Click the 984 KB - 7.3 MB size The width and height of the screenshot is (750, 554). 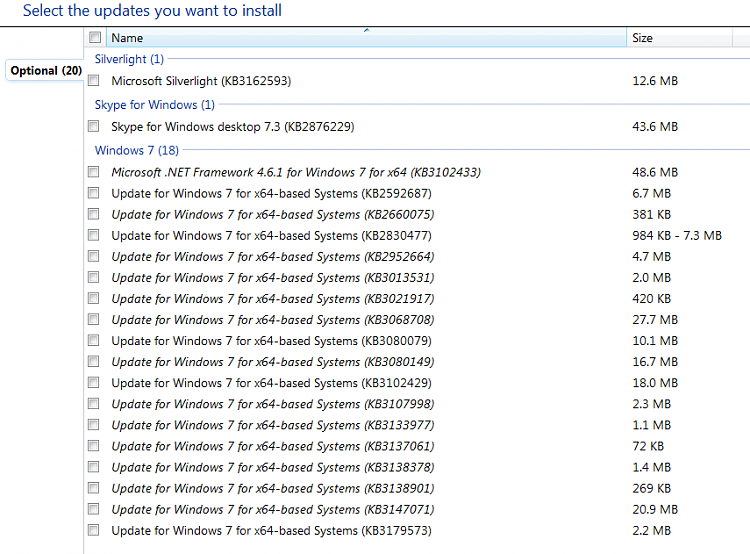[x=677, y=235]
